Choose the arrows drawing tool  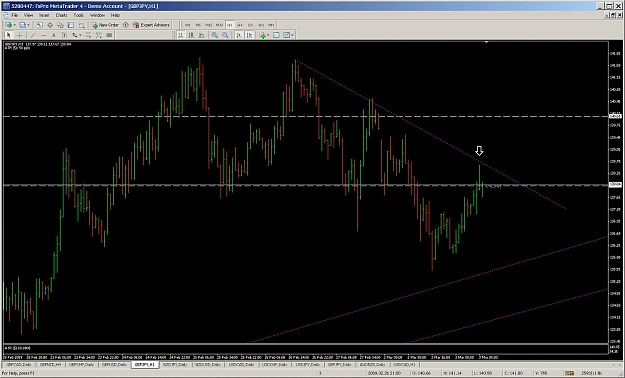pyautogui.click(x=75, y=35)
